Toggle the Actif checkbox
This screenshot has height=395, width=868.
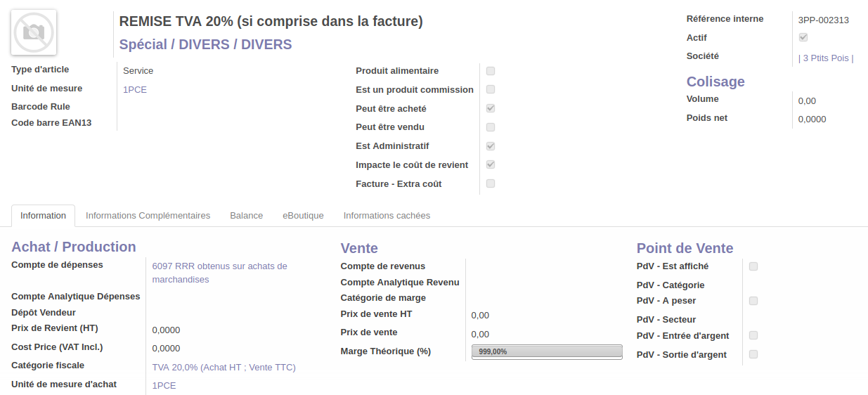point(803,37)
